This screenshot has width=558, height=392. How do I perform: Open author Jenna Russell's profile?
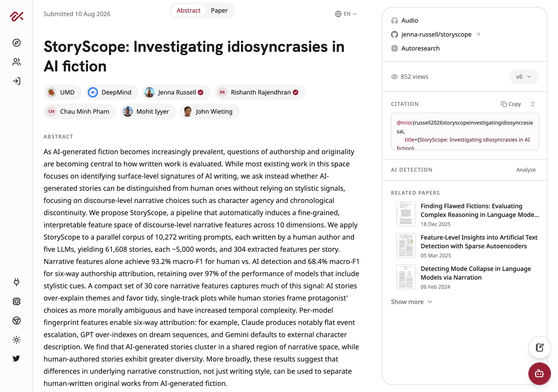click(x=176, y=92)
